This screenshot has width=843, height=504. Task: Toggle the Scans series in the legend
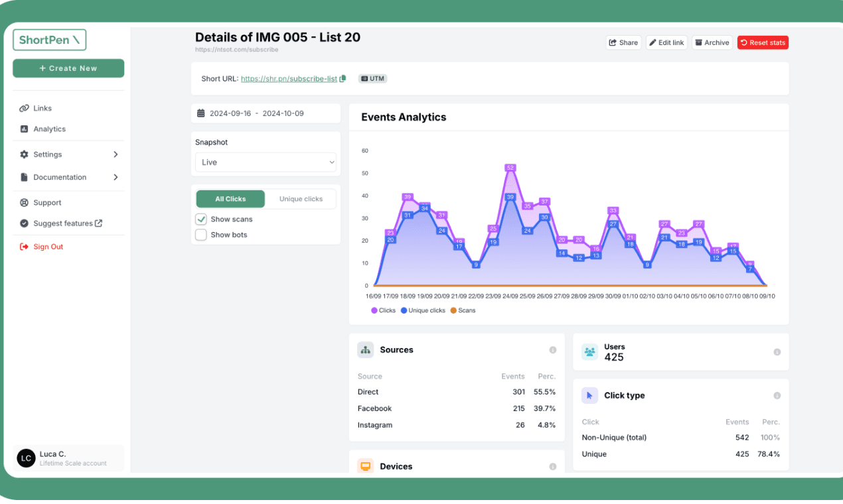pyautogui.click(x=463, y=310)
